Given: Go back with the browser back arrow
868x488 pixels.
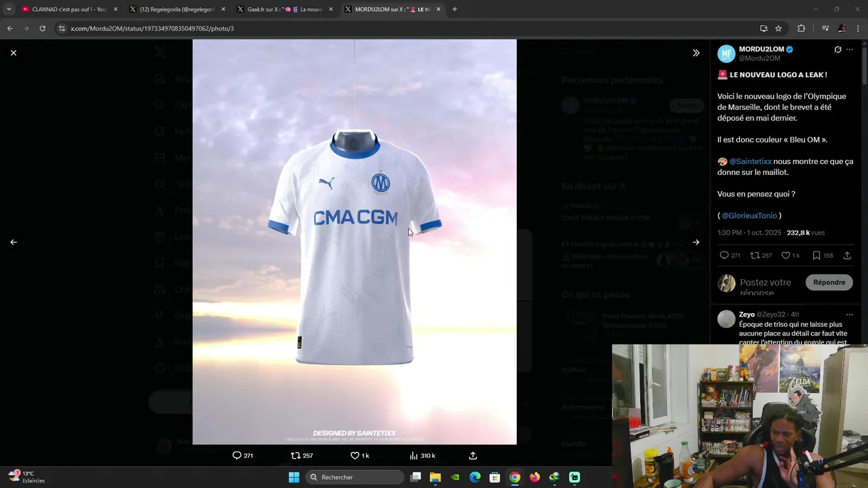Looking at the screenshot, I should [9, 28].
